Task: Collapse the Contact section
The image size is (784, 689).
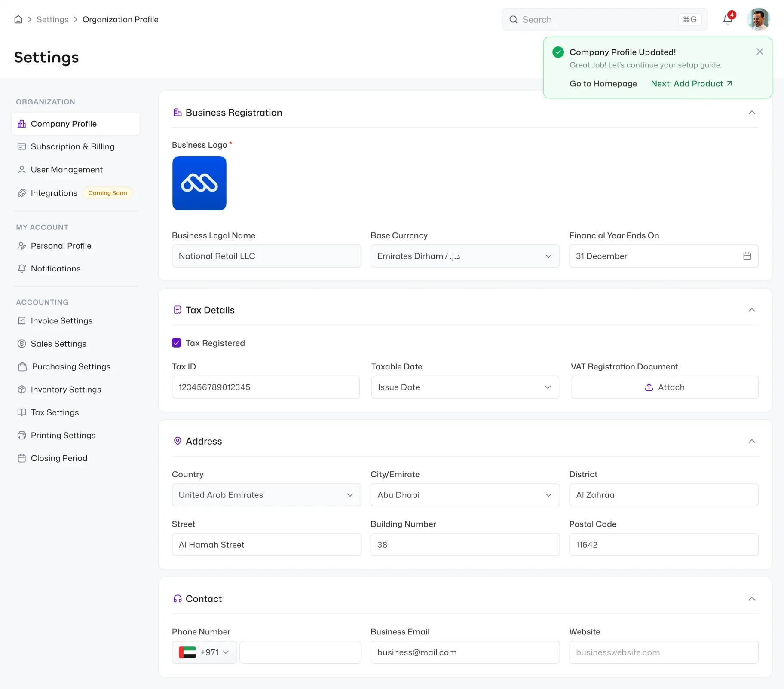Action: click(752, 599)
